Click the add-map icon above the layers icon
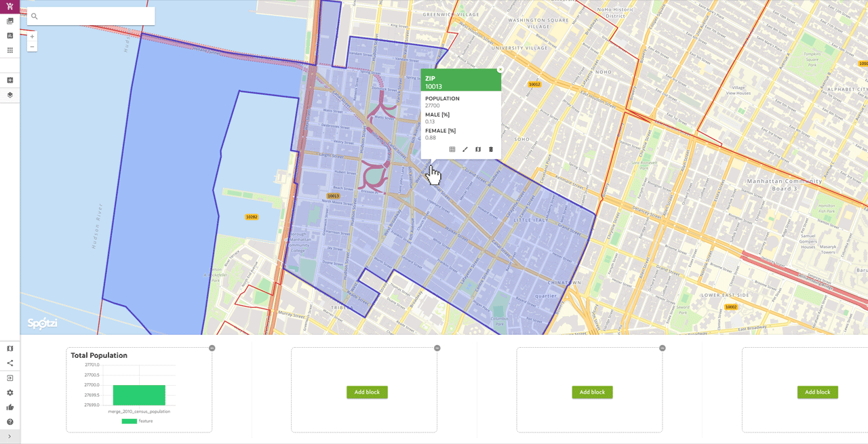 tap(9, 80)
